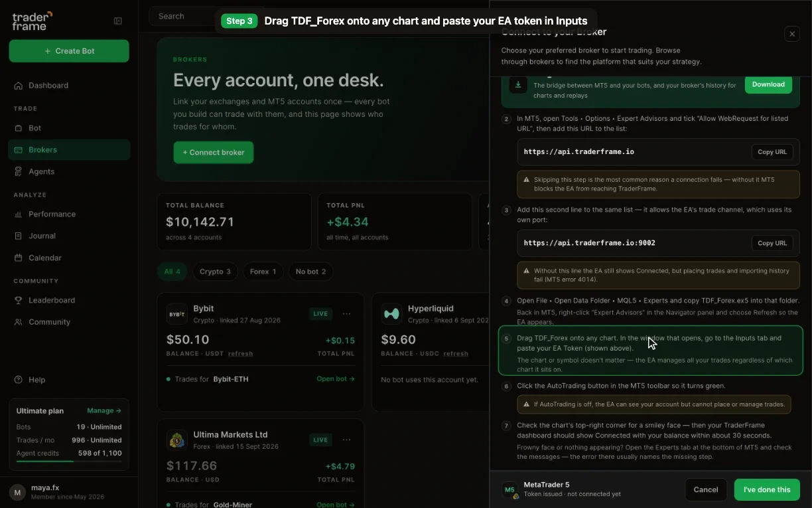Click the Journal notebook icon
The width and height of the screenshot is (812, 508).
(x=19, y=236)
